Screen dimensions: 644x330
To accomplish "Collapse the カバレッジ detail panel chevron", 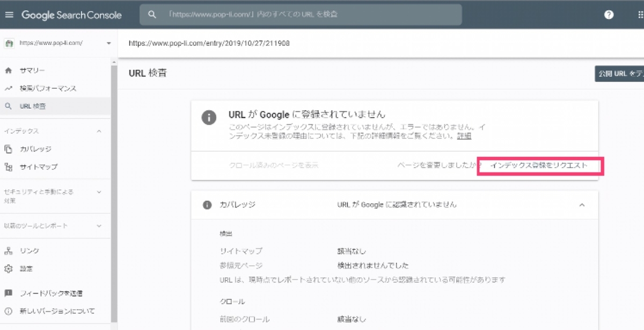I will (582, 205).
